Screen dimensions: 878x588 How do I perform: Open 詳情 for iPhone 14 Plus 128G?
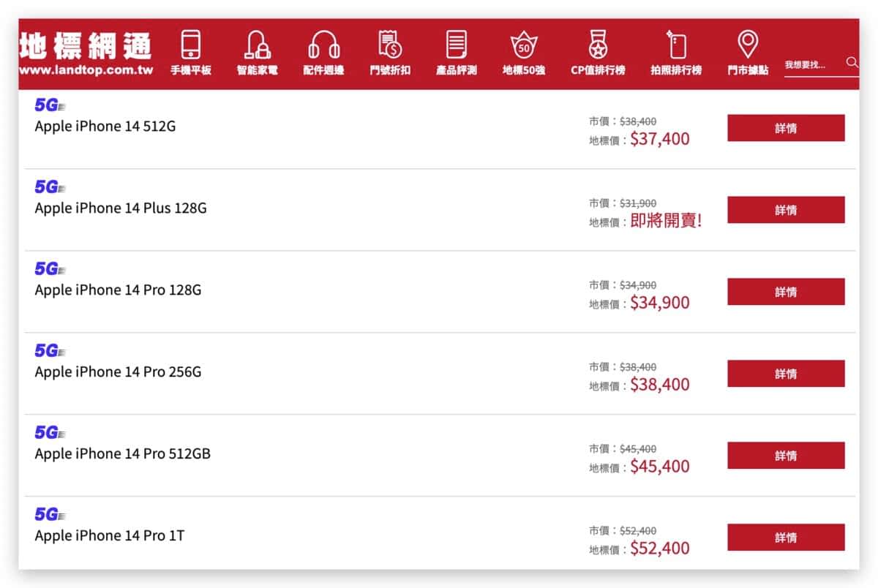point(786,210)
